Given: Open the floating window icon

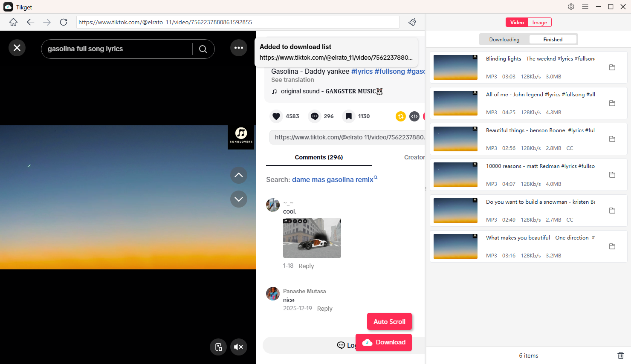Looking at the screenshot, I should [x=218, y=347].
